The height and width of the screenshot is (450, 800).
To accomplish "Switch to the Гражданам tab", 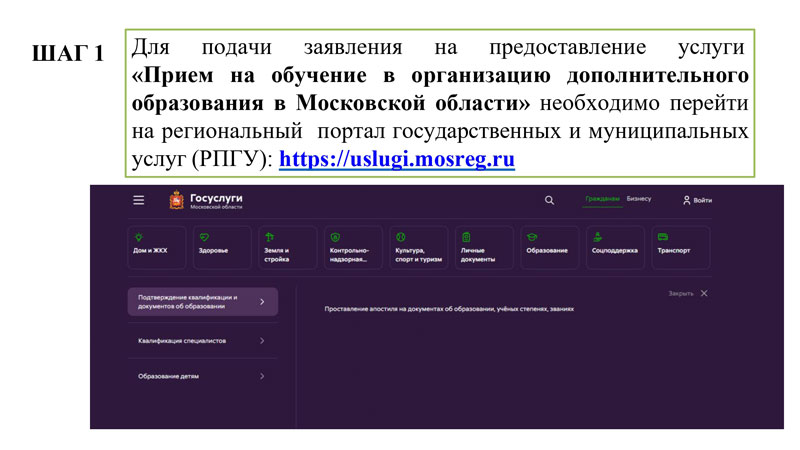I will [602, 199].
